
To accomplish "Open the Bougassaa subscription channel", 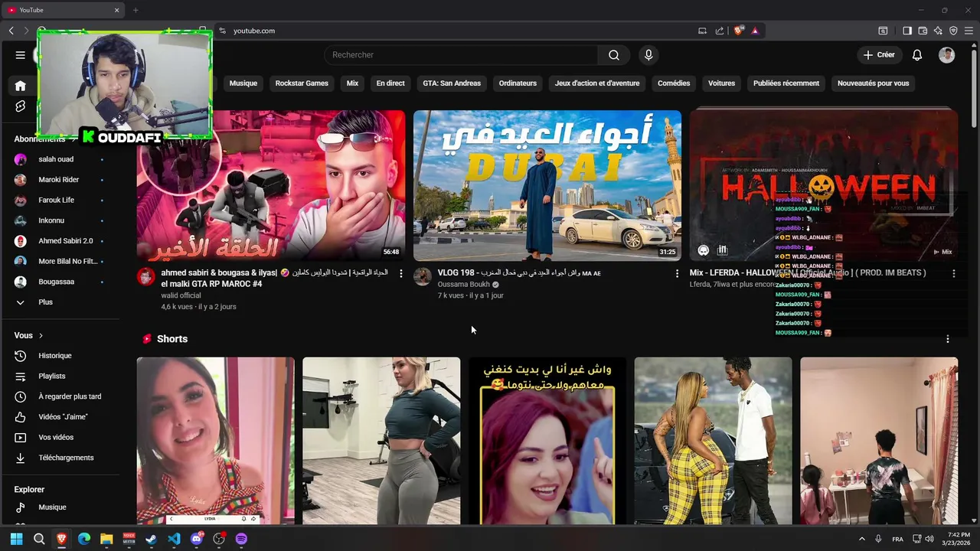I will tap(56, 282).
